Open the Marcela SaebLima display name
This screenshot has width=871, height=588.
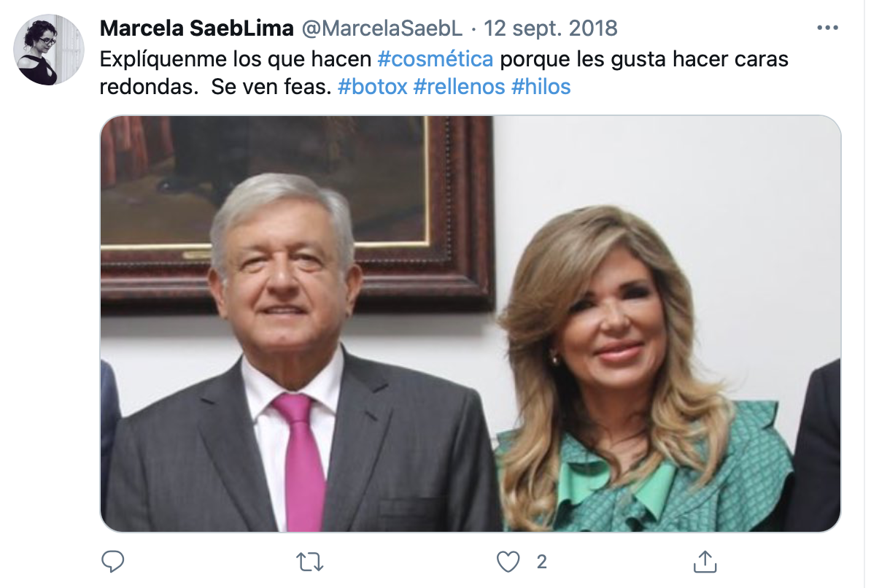click(197, 28)
